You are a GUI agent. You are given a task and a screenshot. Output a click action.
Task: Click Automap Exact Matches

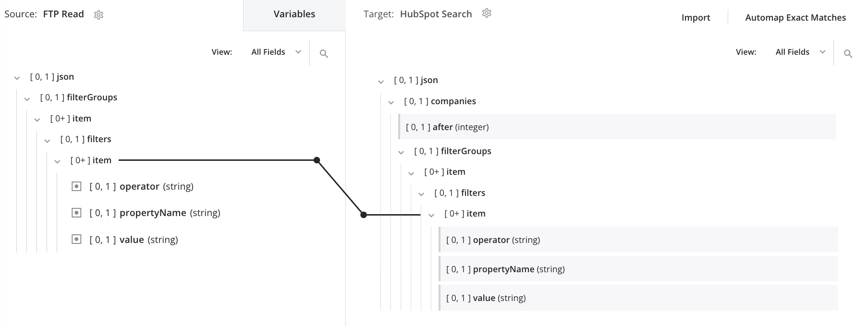click(x=796, y=17)
